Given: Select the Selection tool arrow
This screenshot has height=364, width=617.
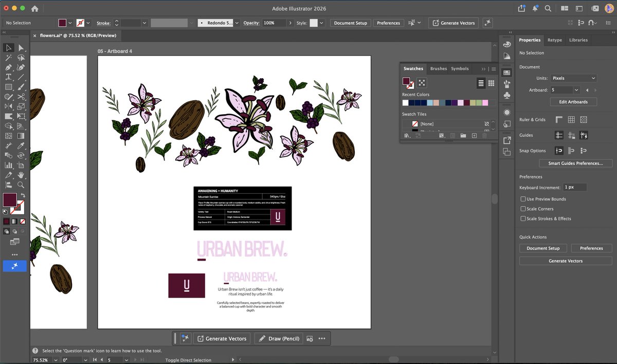Looking at the screenshot, I should click(9, 48).
